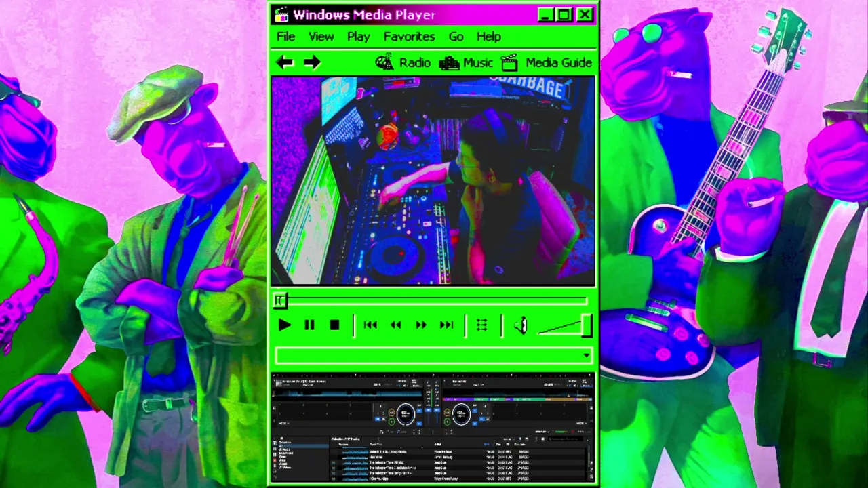
Task: Maximize the Windows Media Player window
Action: (565, 14)
